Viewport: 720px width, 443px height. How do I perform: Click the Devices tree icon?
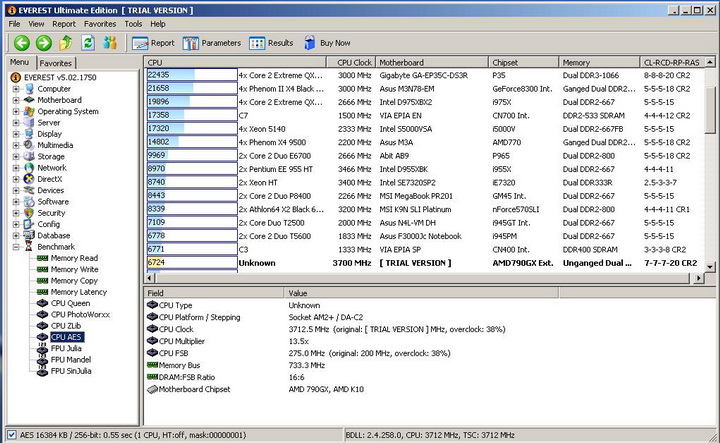coord(29,190)
